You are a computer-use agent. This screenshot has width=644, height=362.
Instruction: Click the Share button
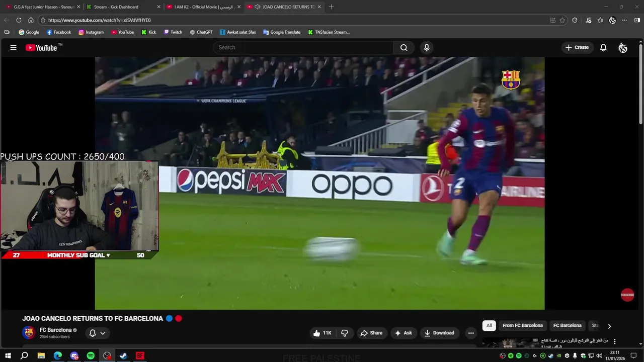371,333
